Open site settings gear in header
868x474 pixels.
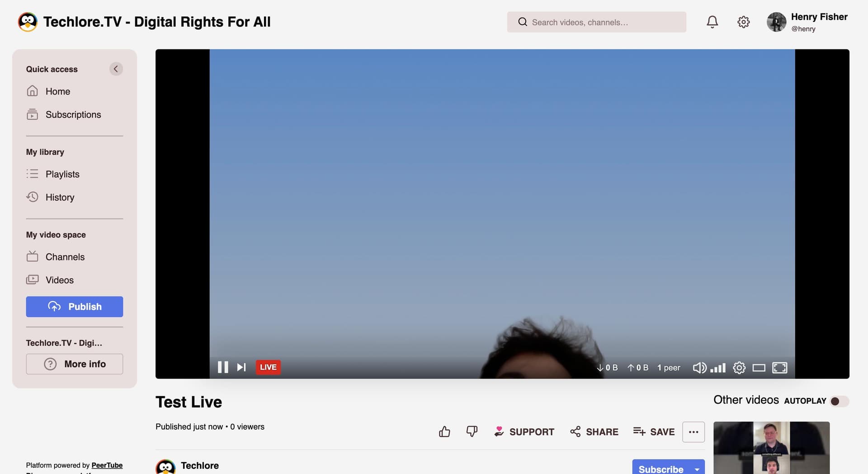pyautogui.click(x=744, y=22)
